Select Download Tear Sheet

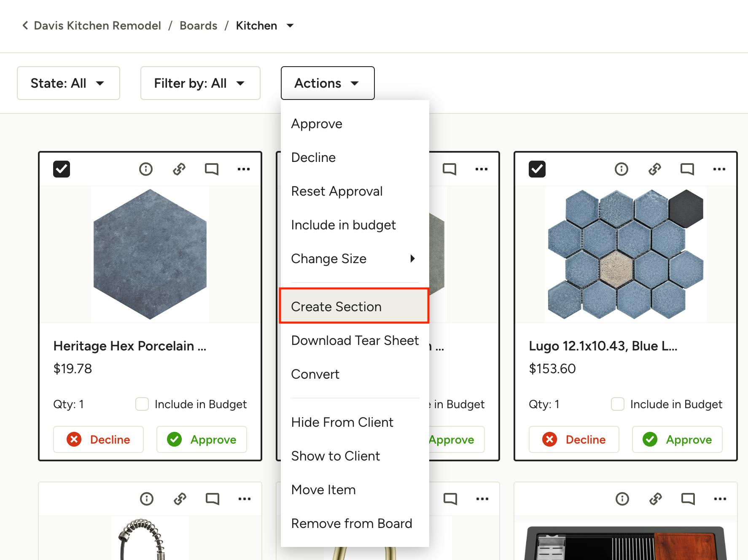coord(355,340)
